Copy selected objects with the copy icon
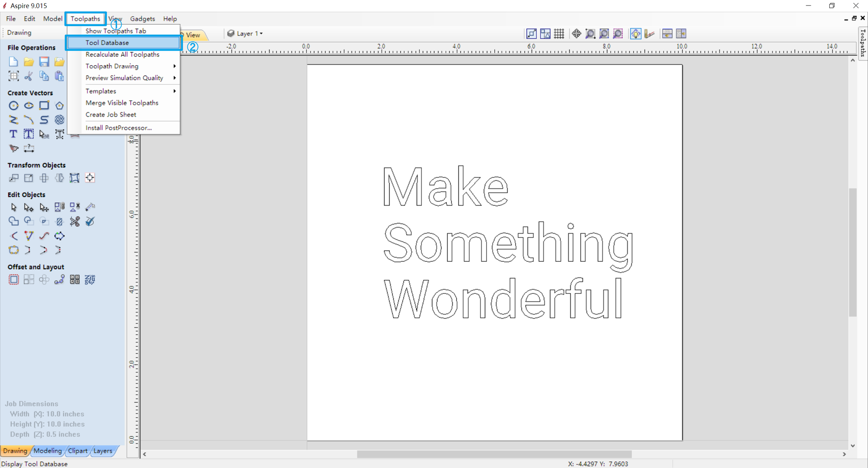The width and height of the screenshot is (868, 468). pos(44,76)
